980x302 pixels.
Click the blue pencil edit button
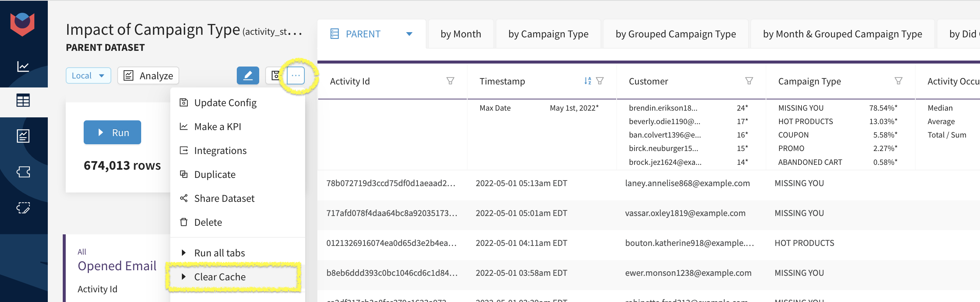click(x=248, y=75)
